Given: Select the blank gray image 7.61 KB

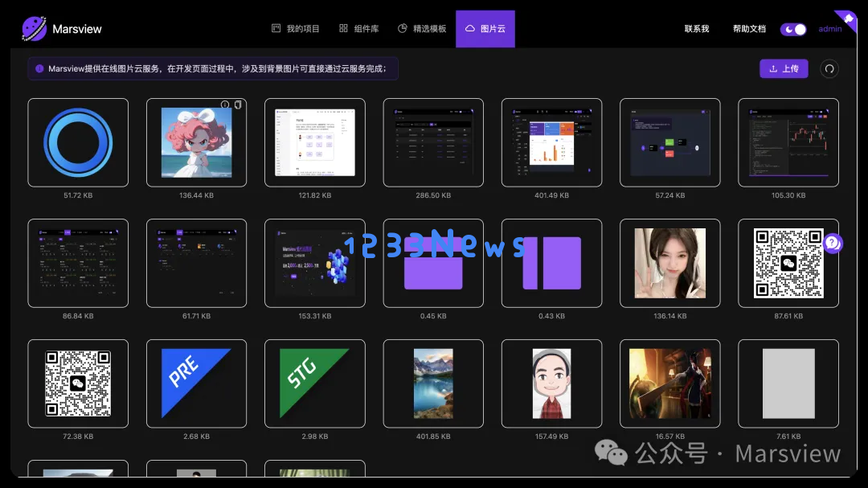Looking at the screenshot, I should click(788, 383).
